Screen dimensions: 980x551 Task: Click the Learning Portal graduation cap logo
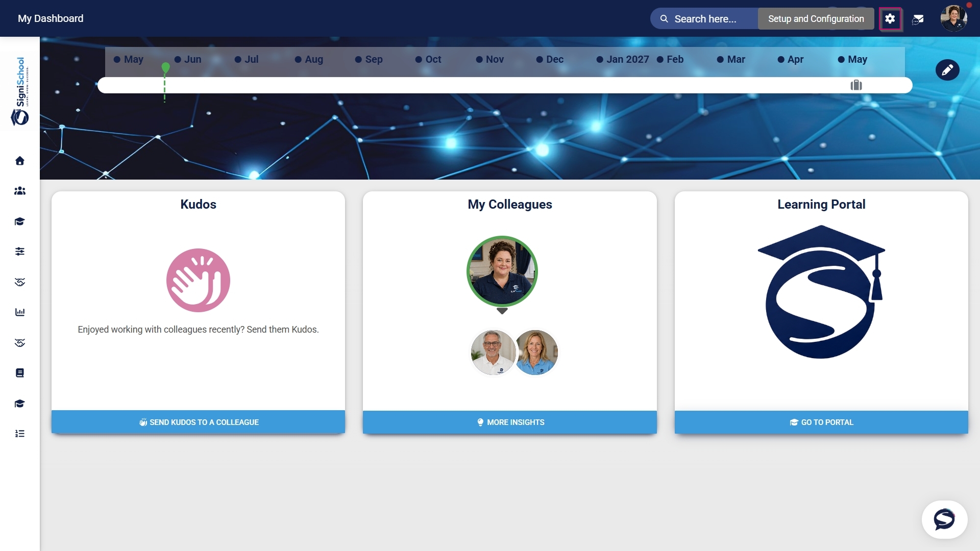coord(821,292)
